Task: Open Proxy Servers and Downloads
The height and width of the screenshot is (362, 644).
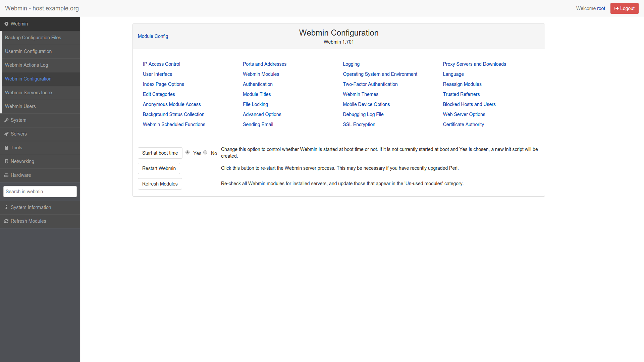Action: [x=474, y=64]
